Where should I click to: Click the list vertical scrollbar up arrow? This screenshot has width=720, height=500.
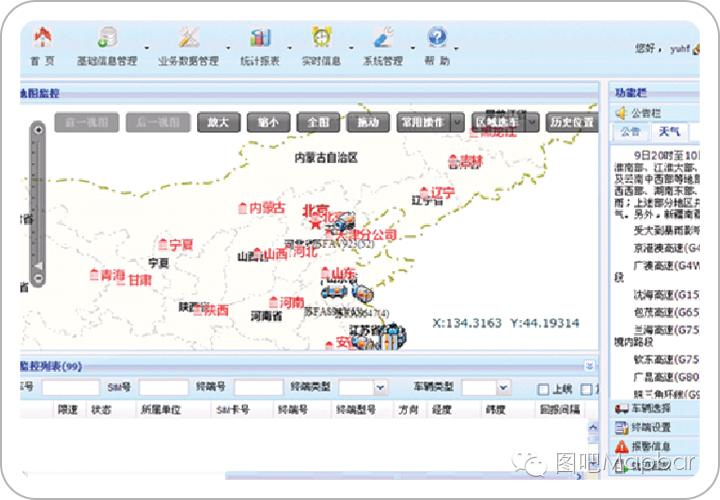click(x=593, y=427)
